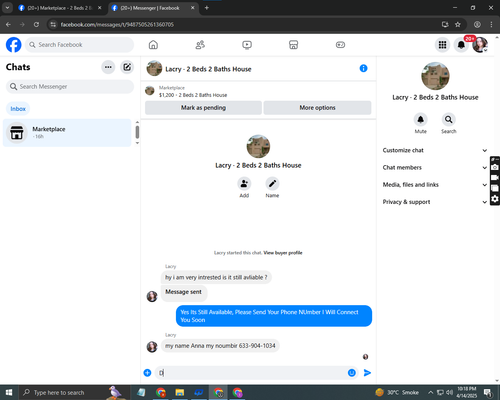
Task: Open the Chats options three-dot button
Action: click(108, 67)
